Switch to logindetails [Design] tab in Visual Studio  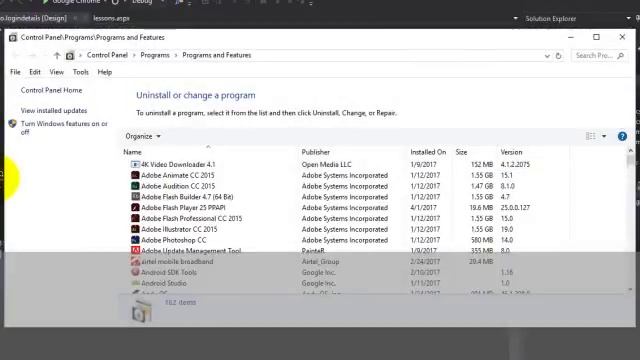(x=33, y=18)
